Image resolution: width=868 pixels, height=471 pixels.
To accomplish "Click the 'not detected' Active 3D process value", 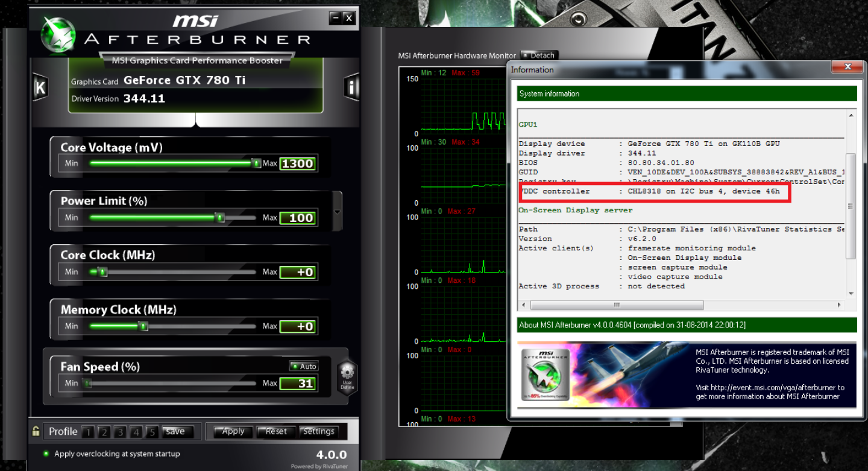I will tap(656, 286).
